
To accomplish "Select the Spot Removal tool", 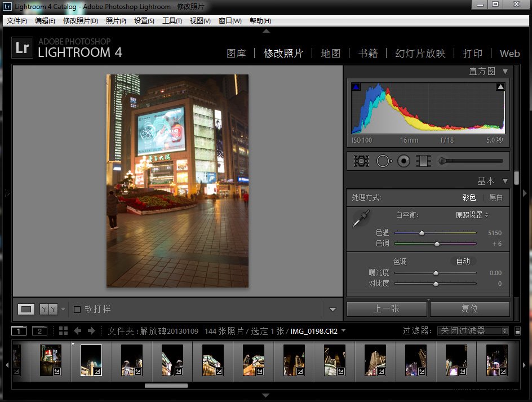I will point(383,161).
